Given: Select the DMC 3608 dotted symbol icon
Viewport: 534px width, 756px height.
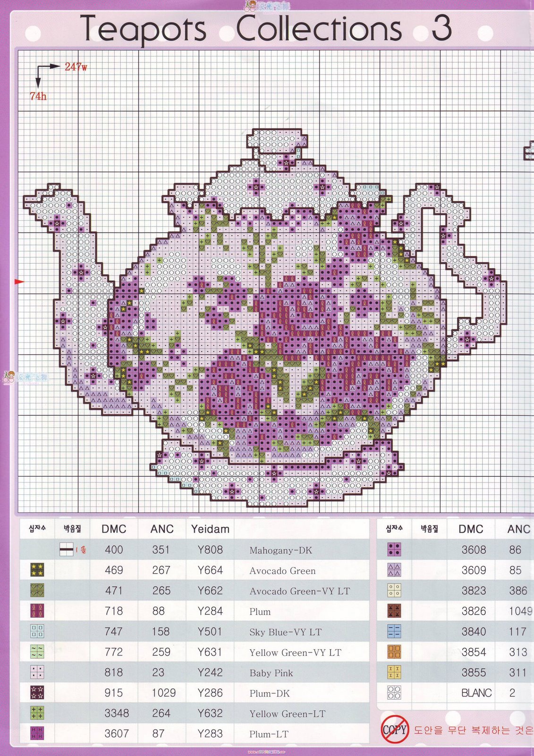Looking at the screenshot, I should [x=394, y=550].
